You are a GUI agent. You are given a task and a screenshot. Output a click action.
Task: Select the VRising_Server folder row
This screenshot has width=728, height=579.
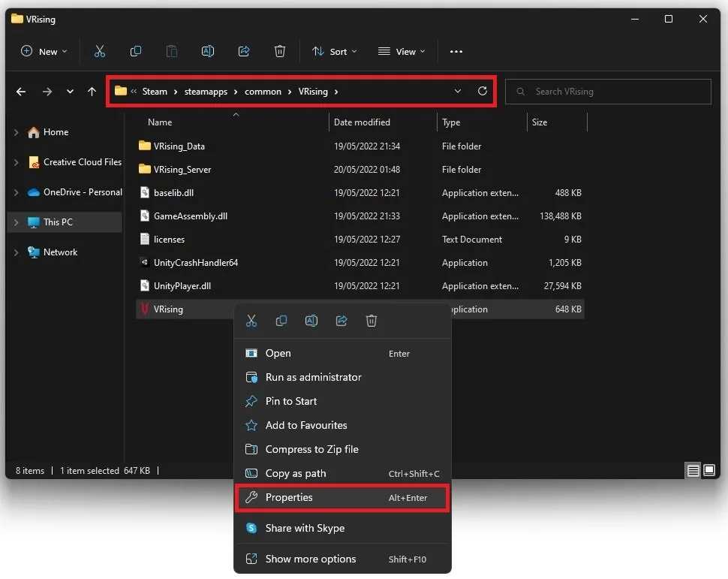[359, 170]
